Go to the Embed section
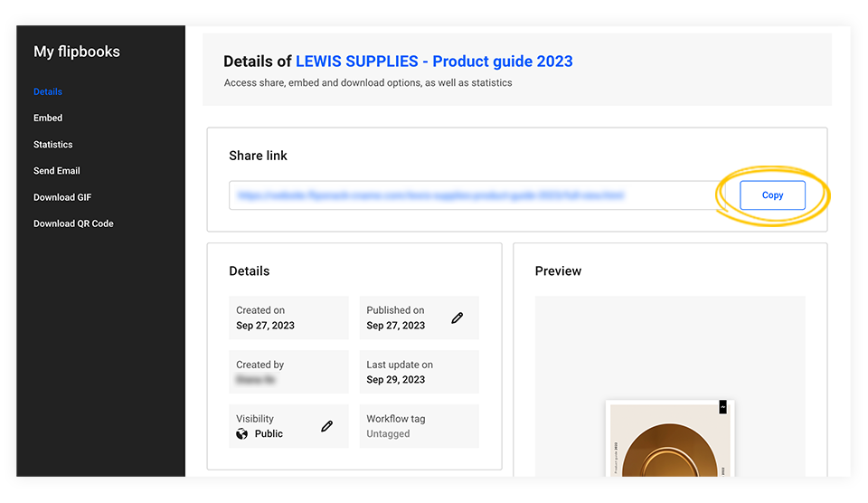Image resolution: width=868 pixels, height=503 pixels. coord(48,118)
